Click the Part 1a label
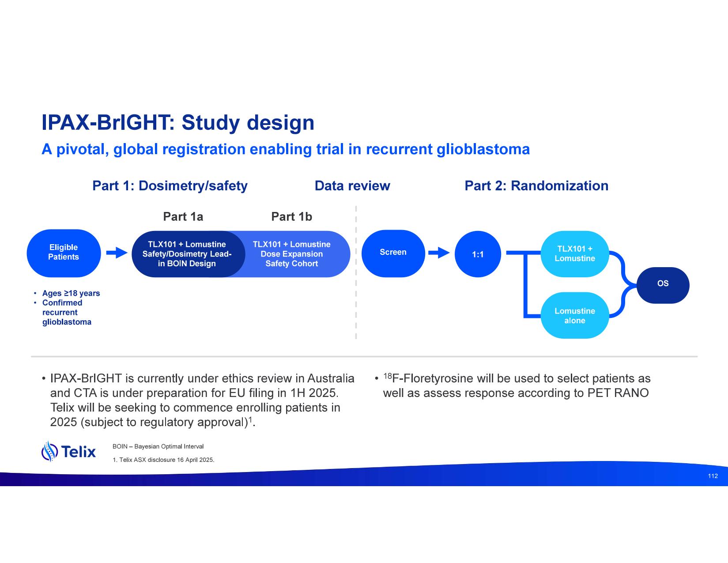 pyautogui.click(x=183, y=217)
